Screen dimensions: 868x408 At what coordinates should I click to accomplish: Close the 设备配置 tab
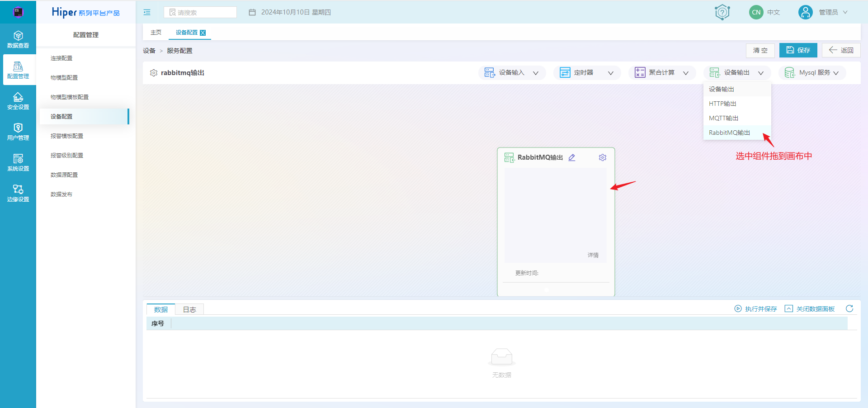pyautogui.click(x=203, y=33)
